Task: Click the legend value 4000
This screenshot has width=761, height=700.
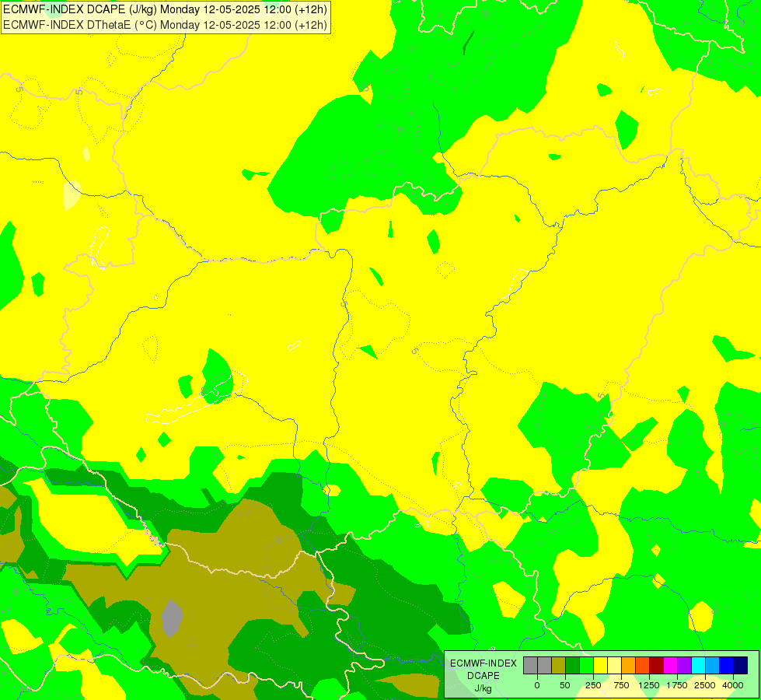Action: pos(733,685)
